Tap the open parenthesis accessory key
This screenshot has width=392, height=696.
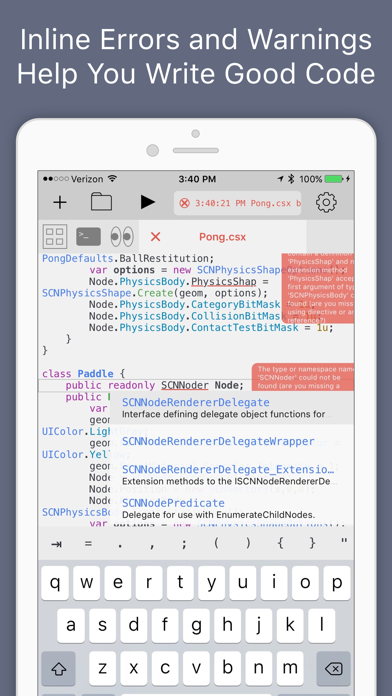pyautogui.click(x=216, y=544)
